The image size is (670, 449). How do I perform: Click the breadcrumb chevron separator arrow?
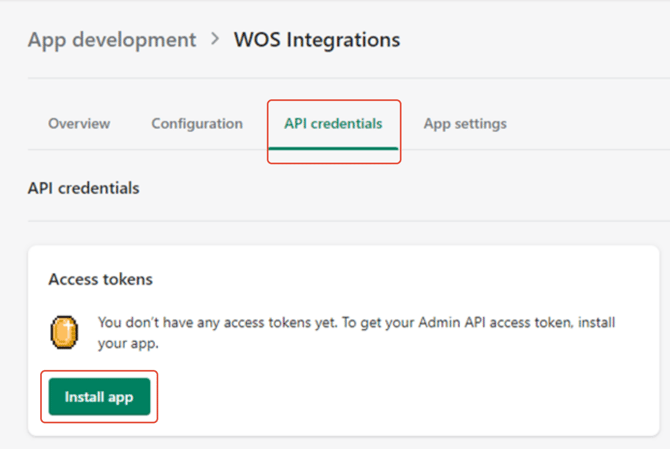pos(215,40)
